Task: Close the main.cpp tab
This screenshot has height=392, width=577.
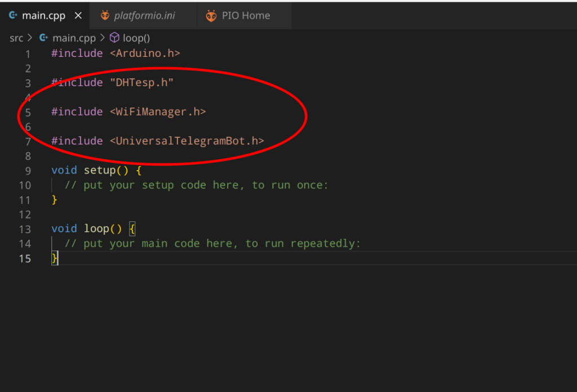Action: click(78, 16)
